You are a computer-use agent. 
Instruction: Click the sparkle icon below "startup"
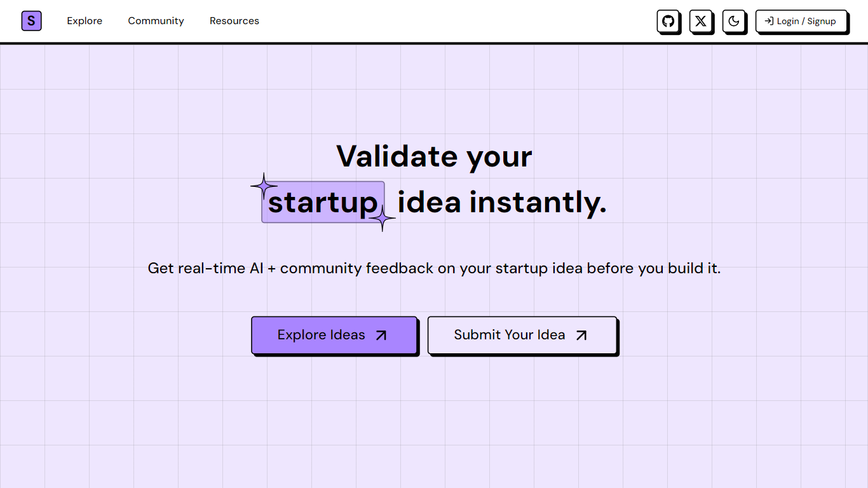[x=382, y=218]
